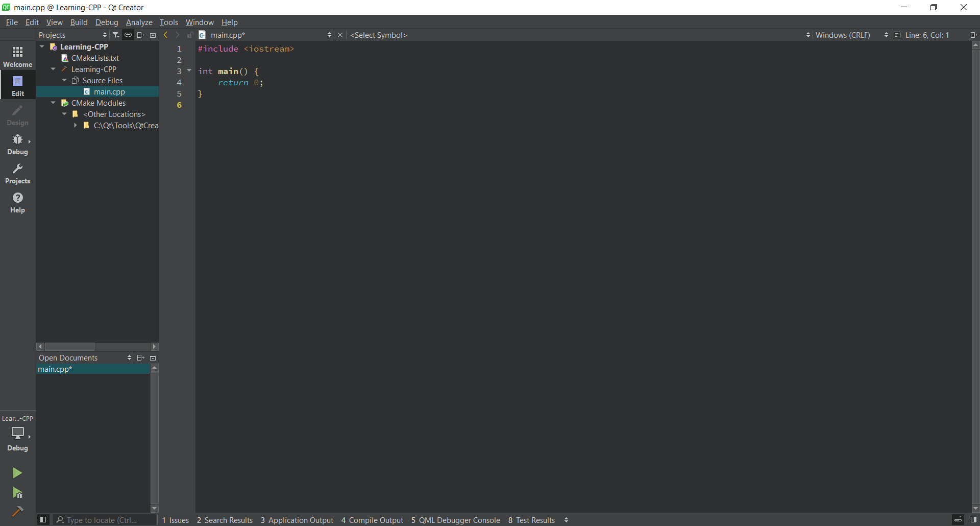Open the Welcome mode

pyautogui.click(x=18, y=56)
